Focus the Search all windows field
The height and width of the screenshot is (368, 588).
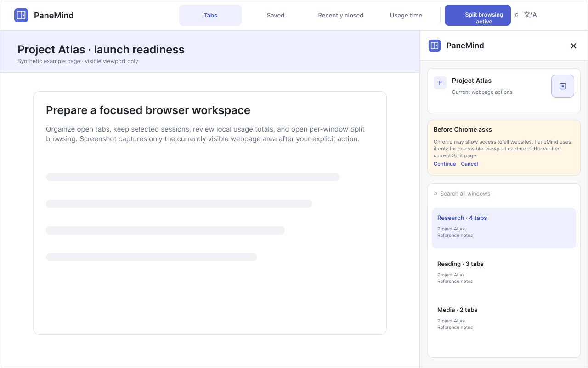click(504, 194)
